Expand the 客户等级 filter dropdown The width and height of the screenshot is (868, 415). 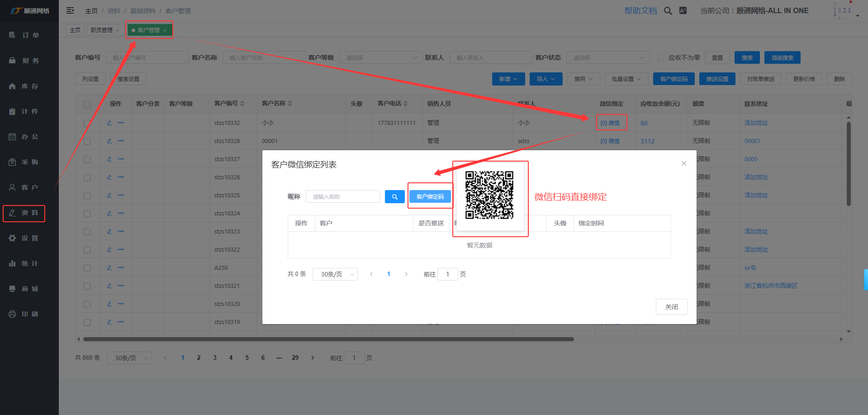click(381, 57)
